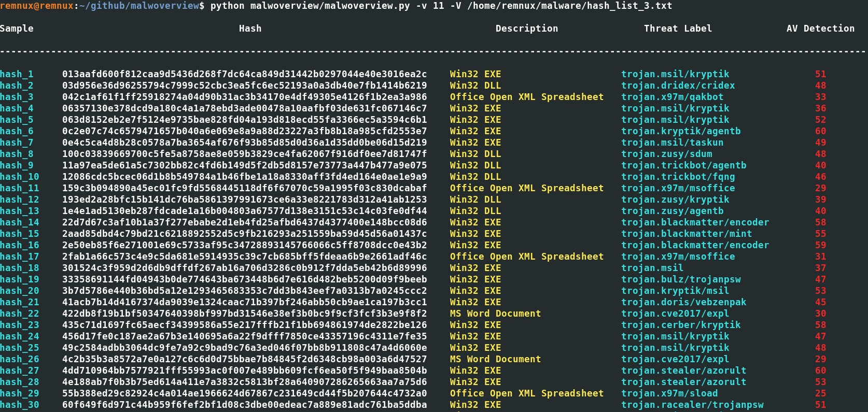The height and width of the screenshot is (412, 868).
Task: Click AV detection count 25 for hash_29
Action: click(x=820, y=393)
